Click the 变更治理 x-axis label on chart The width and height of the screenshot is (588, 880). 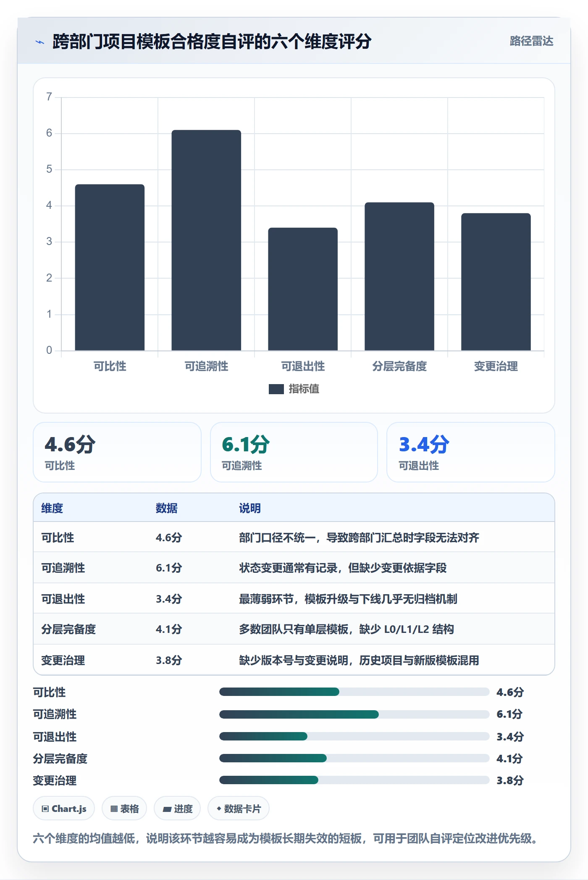[496, 366]
